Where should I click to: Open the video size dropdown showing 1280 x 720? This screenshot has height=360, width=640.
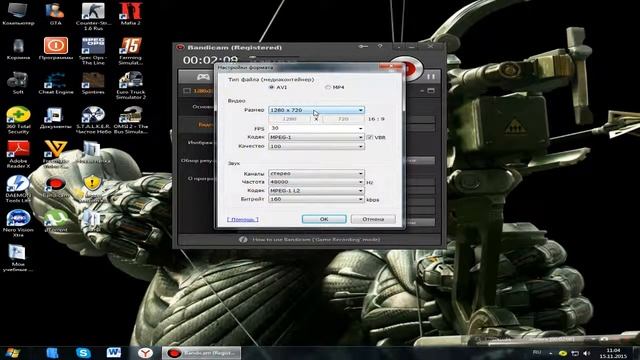(316, 110)
